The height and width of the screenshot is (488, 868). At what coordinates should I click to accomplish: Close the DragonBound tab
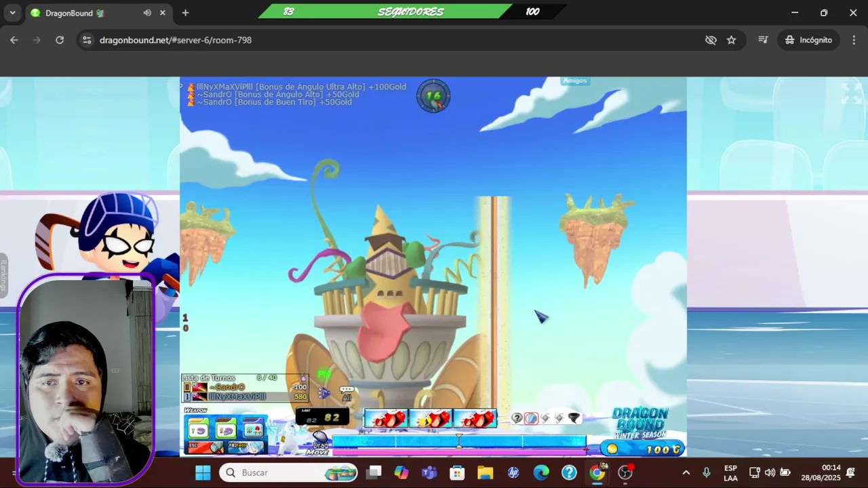pos(163,13)
